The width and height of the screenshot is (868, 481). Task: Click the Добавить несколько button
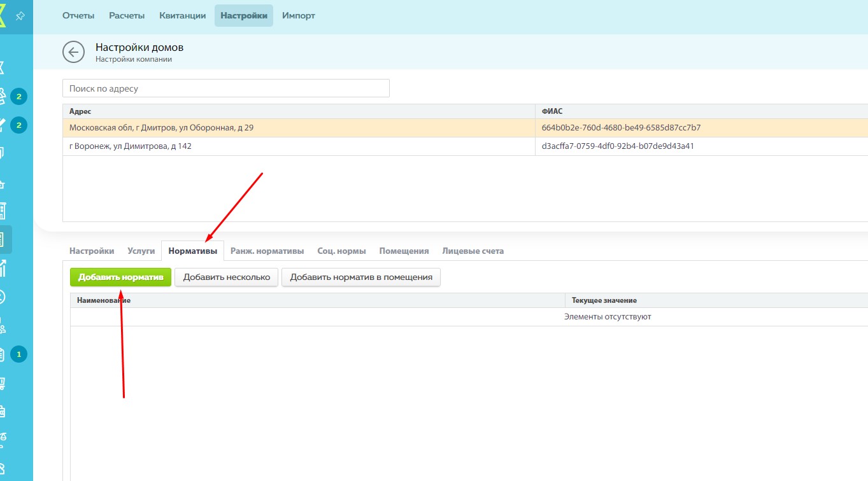pos(227,277)
